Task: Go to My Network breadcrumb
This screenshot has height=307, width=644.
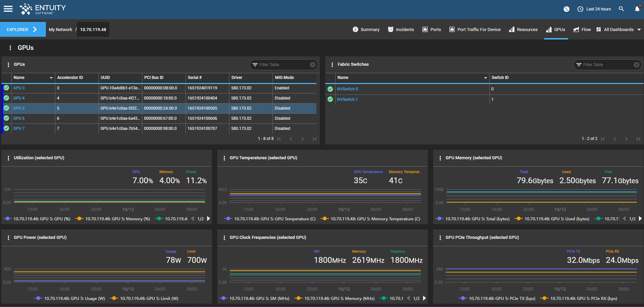Action: point(60,30)
